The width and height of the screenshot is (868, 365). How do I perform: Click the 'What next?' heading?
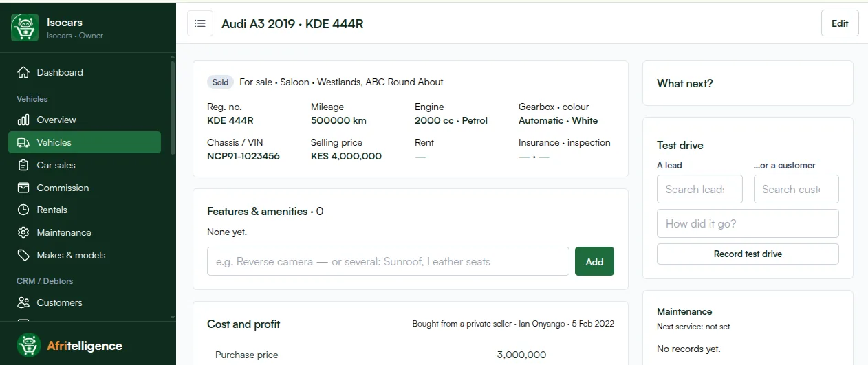click(x=685, y=83)
